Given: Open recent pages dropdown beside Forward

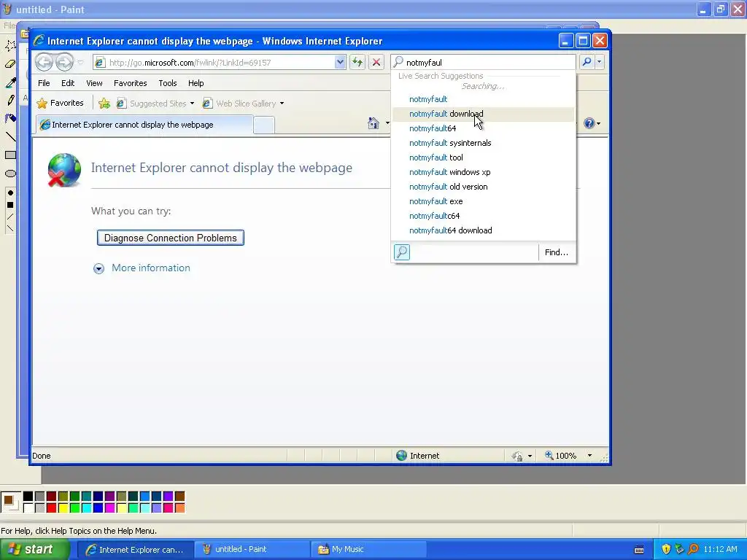Looking at the screenshot, I should (80, 63).
